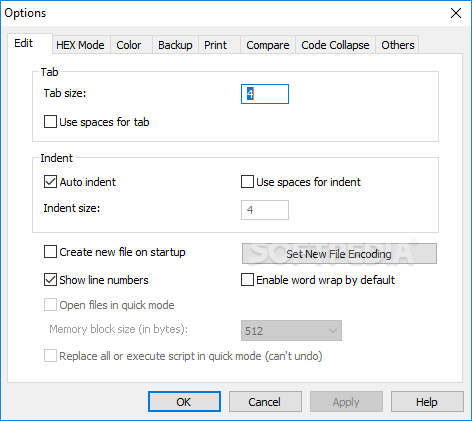
Task: Open the Compare tab
Action: 268,45
